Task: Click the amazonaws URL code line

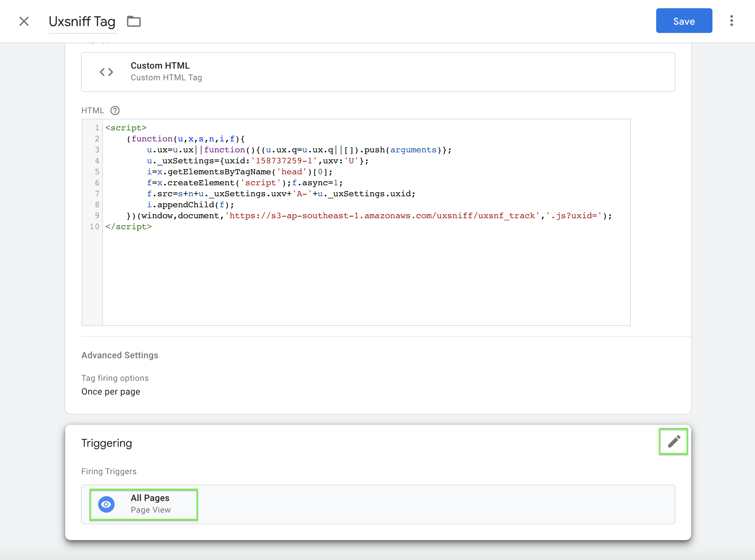Action: point(369,216)
